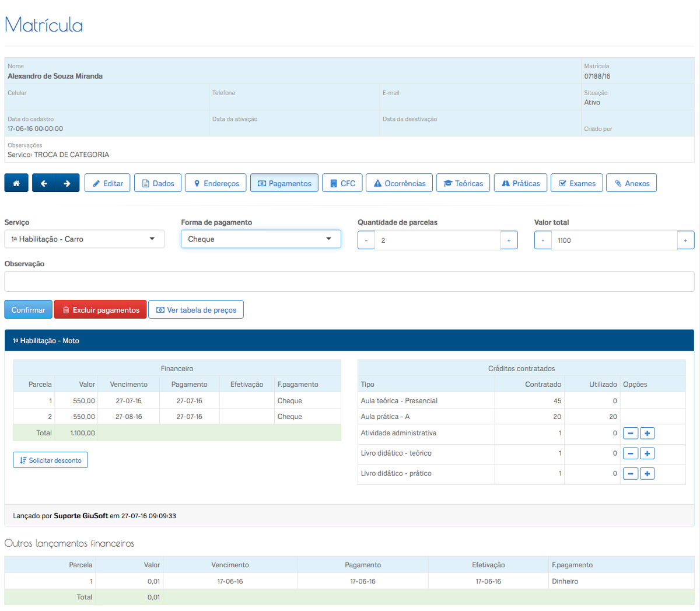This screenshot has width=700, height=611.
Task: Open the Serviço dropdown
Action: 84,239
